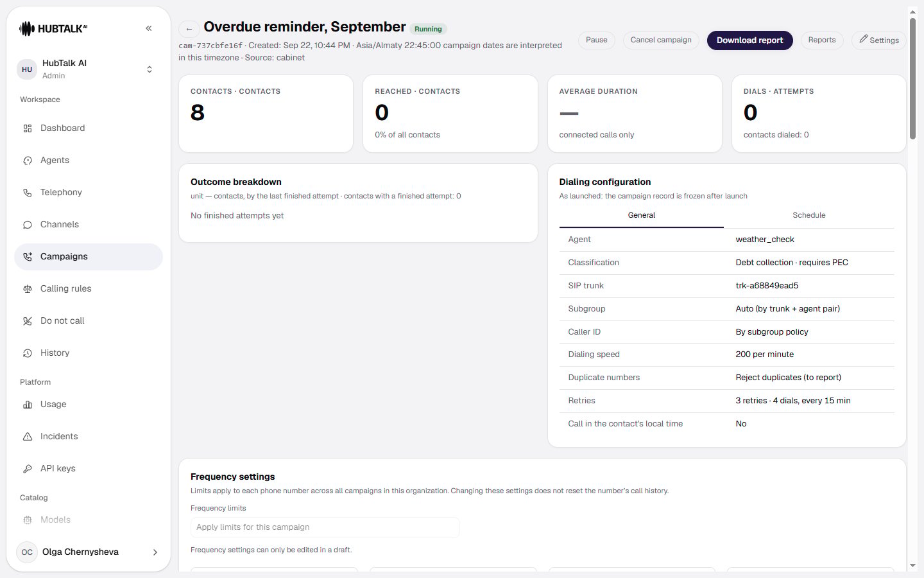Image resolution: width=924 pixels, height=578 pixels.
Task: Click '3 retries · 4 dials, every 15 min'
Action: click(793, 401)
